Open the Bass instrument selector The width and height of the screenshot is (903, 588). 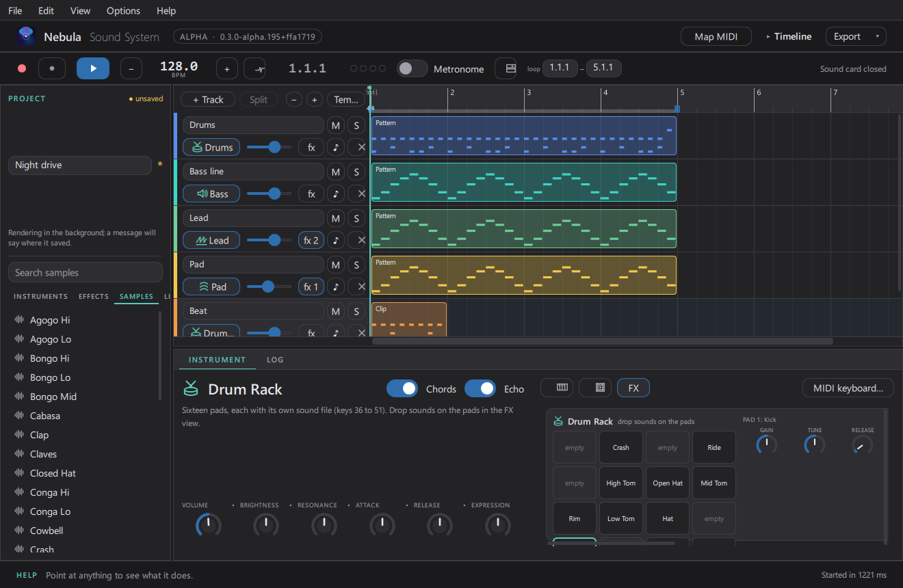(x=211, y=193)
